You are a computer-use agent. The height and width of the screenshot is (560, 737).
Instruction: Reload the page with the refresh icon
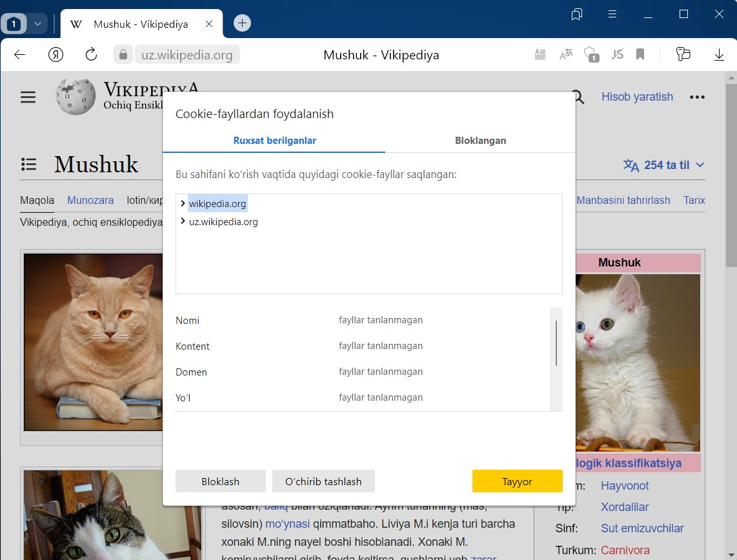[91, 55]
